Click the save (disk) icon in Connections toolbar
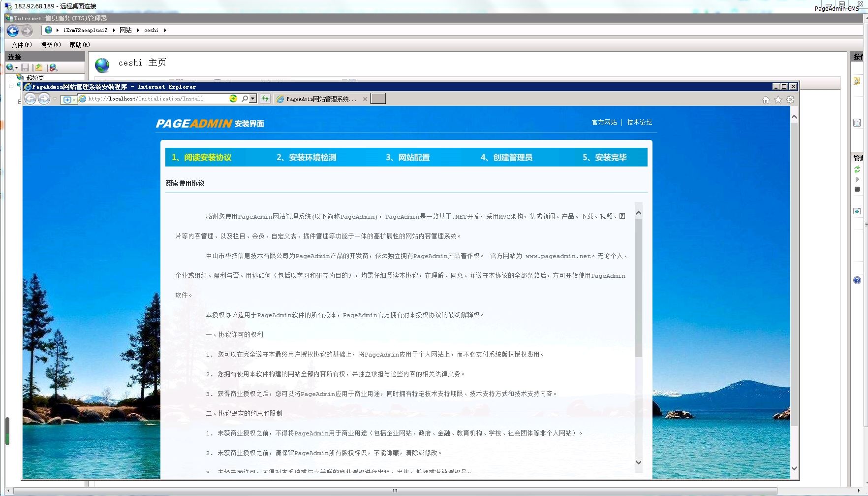The height and width of the screenshot is (496, 868). click(x=25, y=67)
